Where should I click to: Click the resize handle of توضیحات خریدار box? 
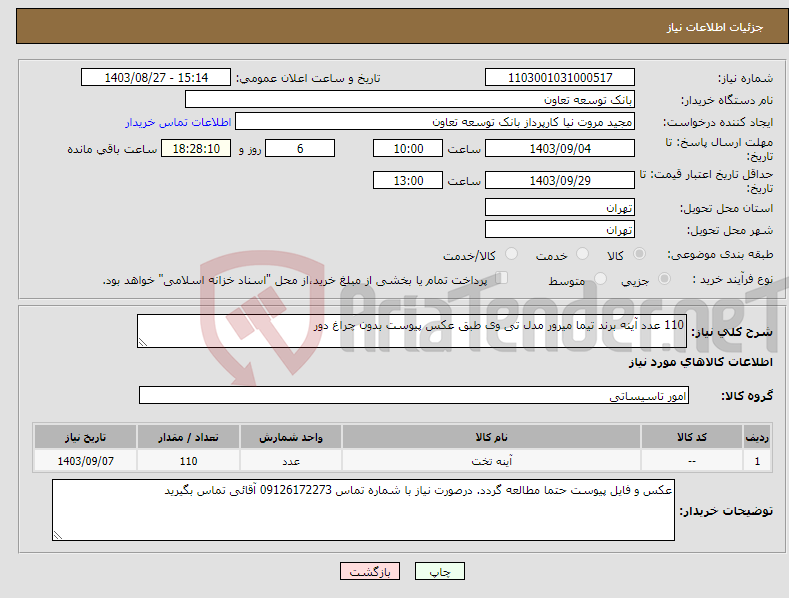click(x=58, y=535)
